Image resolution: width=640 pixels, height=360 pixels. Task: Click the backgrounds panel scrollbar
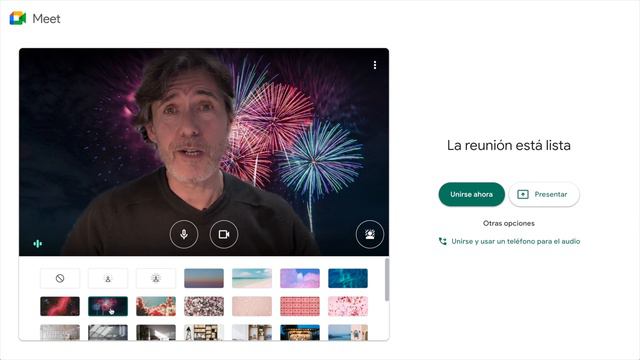[x=387, y=280]
